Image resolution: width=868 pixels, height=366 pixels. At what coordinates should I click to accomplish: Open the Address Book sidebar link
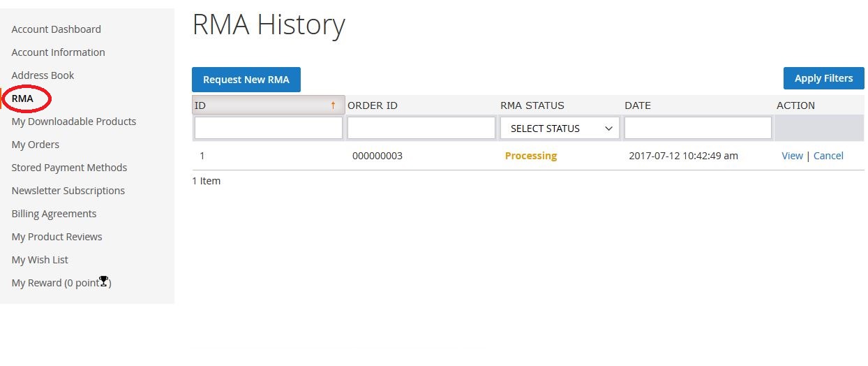43,75
